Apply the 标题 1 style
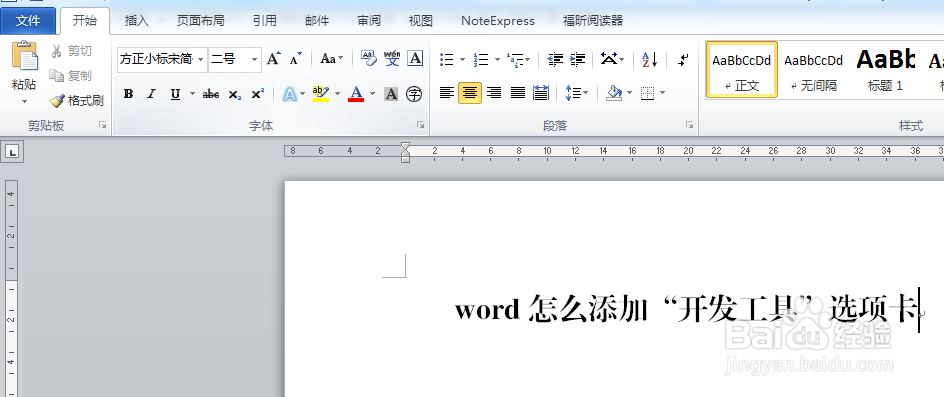Screen dimensions: 944x397 coord(885,69)
